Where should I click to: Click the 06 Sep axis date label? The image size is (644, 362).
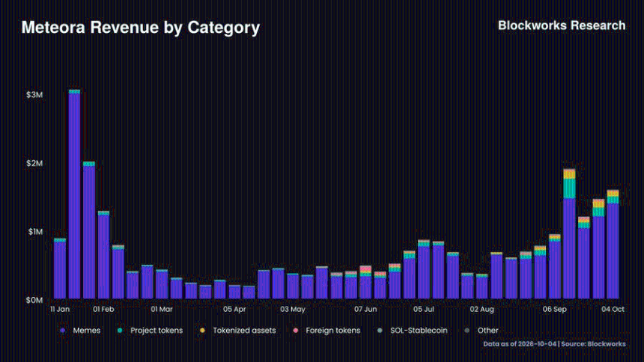pos(554,310)
